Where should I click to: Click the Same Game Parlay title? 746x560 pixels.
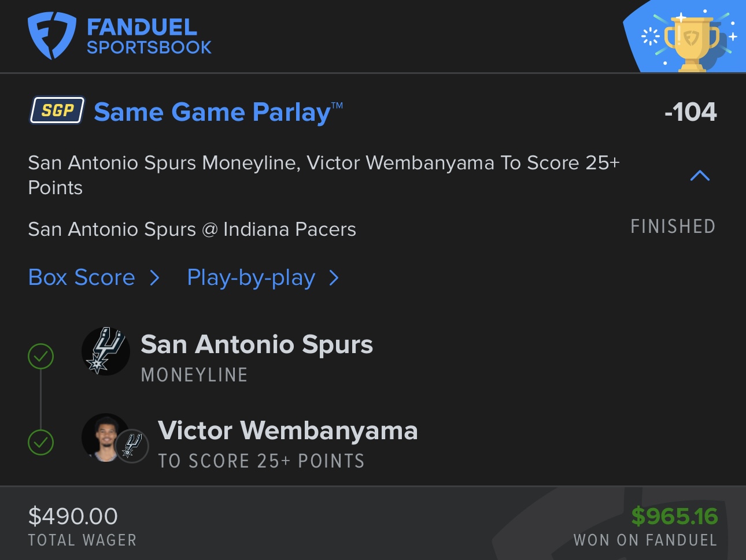[212, 112]
